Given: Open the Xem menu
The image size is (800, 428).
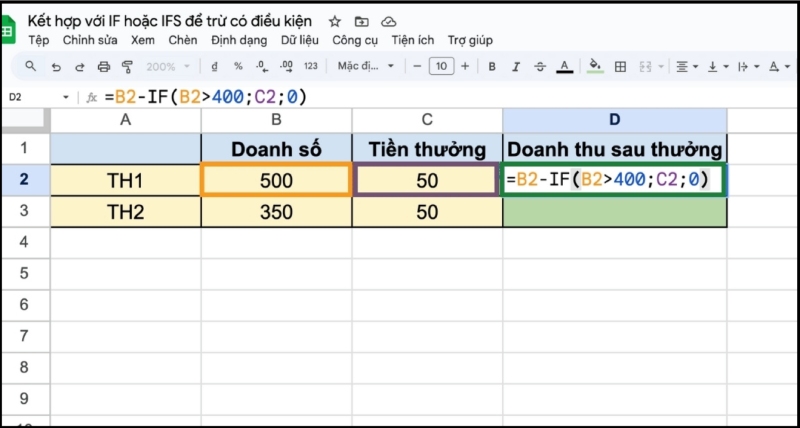Looking at the screenshot, I should pyautogui.click(x=143, y=41).
